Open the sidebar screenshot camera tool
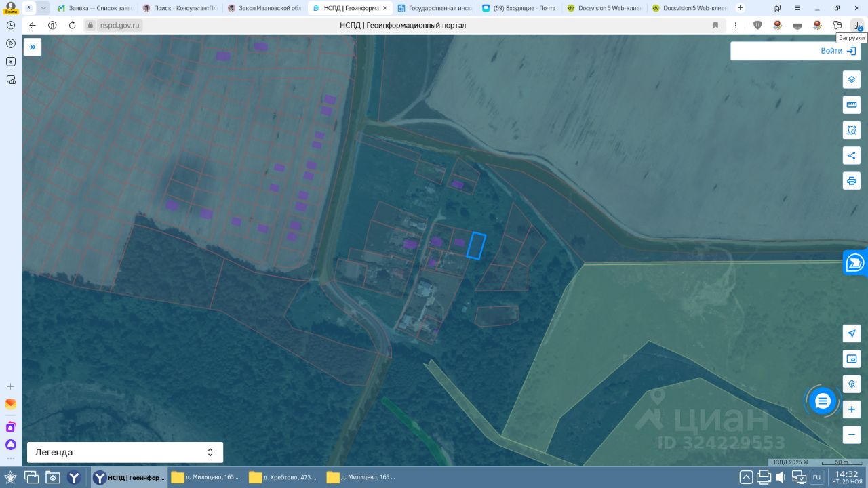Viewport: 868px width, 488px height. click(x=11, y=79)
